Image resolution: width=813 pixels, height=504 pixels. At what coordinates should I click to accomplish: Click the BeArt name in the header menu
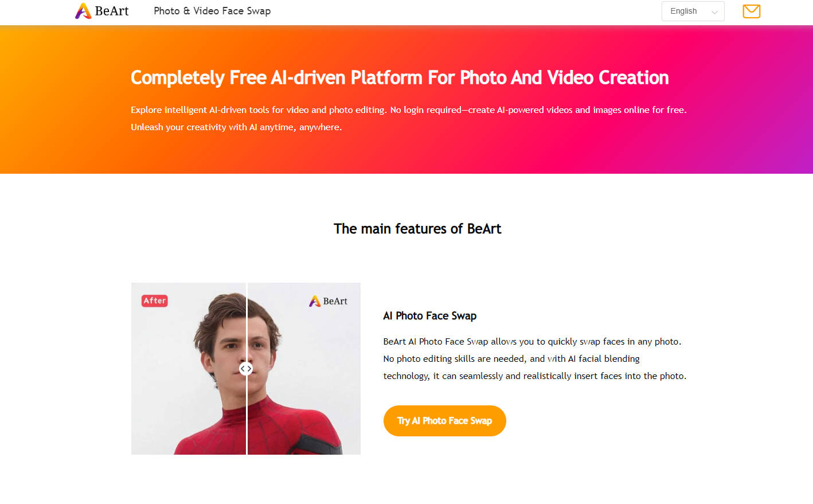pos(112,10)
